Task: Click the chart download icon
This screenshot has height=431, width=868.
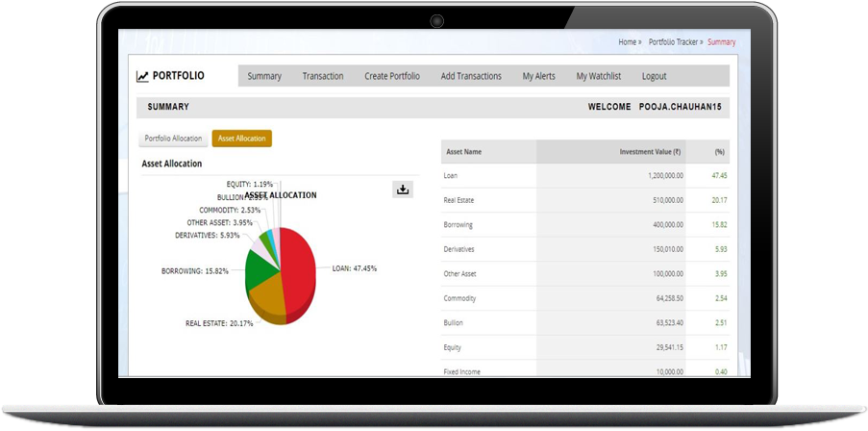Action: click(404, 190)
